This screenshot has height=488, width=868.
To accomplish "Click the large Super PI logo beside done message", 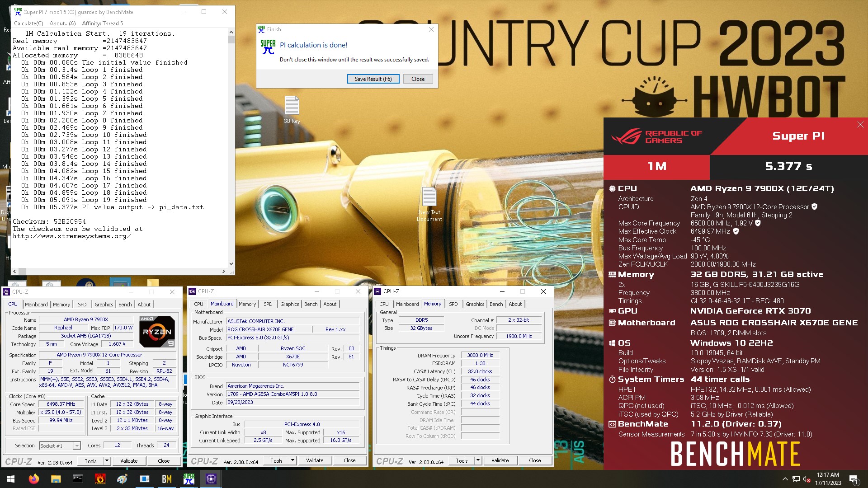I will point(268,47).
